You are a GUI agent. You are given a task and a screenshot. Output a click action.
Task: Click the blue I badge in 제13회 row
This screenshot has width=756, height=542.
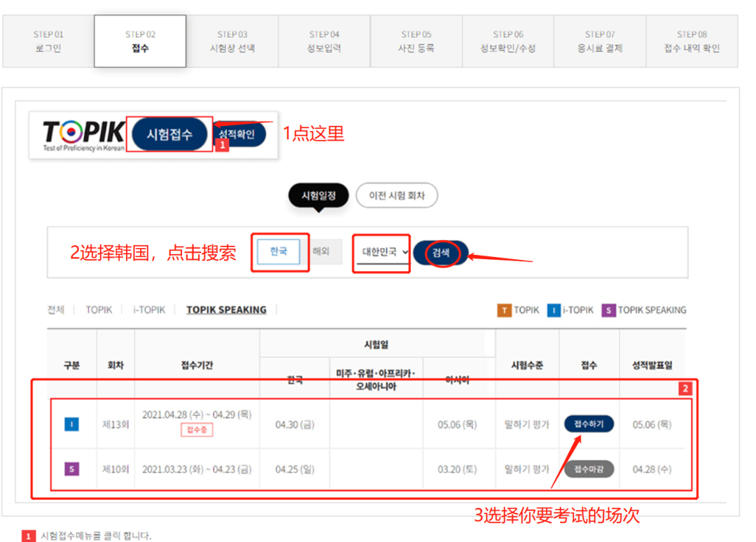(x=71, y=424)
